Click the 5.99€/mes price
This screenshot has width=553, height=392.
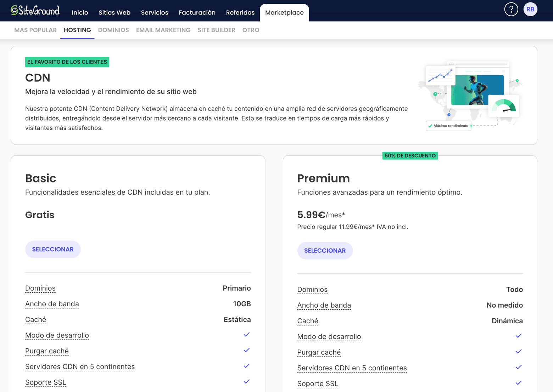pos(321,215)
